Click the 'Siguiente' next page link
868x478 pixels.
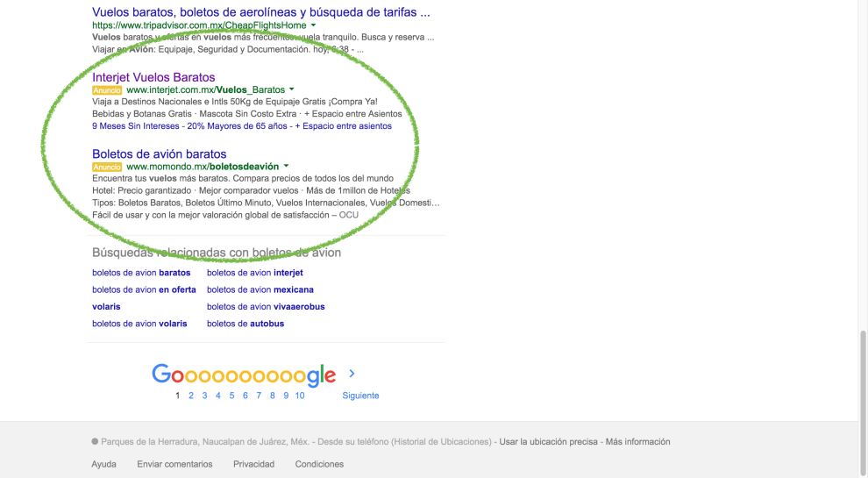coord(360,396)
